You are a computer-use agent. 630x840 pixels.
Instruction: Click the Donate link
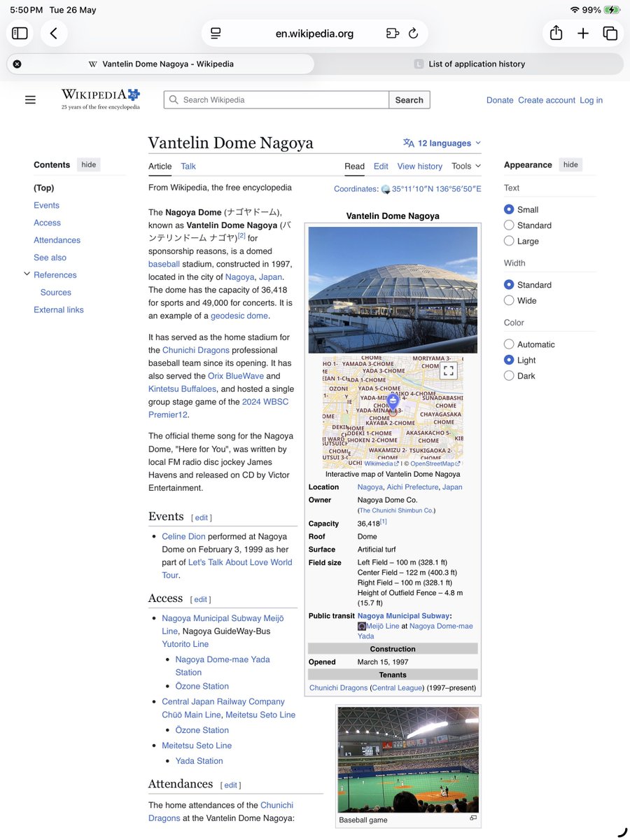[500, 100]
